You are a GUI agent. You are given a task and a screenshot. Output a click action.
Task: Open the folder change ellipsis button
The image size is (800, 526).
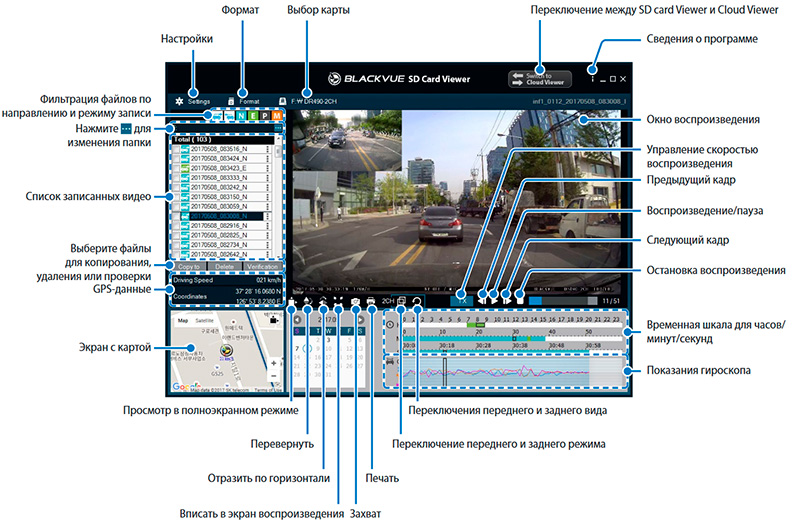[x=279, y=130]
